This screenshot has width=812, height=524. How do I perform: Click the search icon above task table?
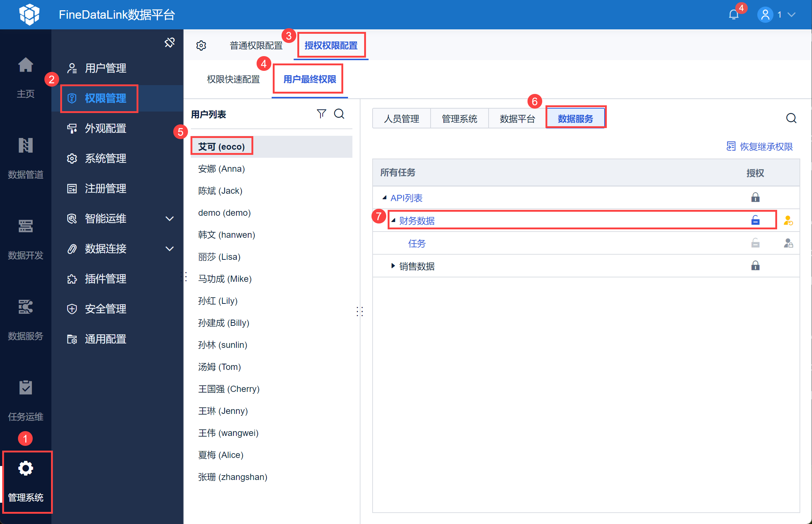pos(791,118)
